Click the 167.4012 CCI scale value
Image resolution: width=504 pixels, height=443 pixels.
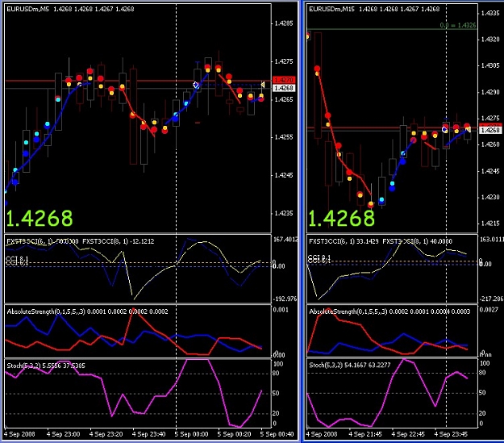285,240
